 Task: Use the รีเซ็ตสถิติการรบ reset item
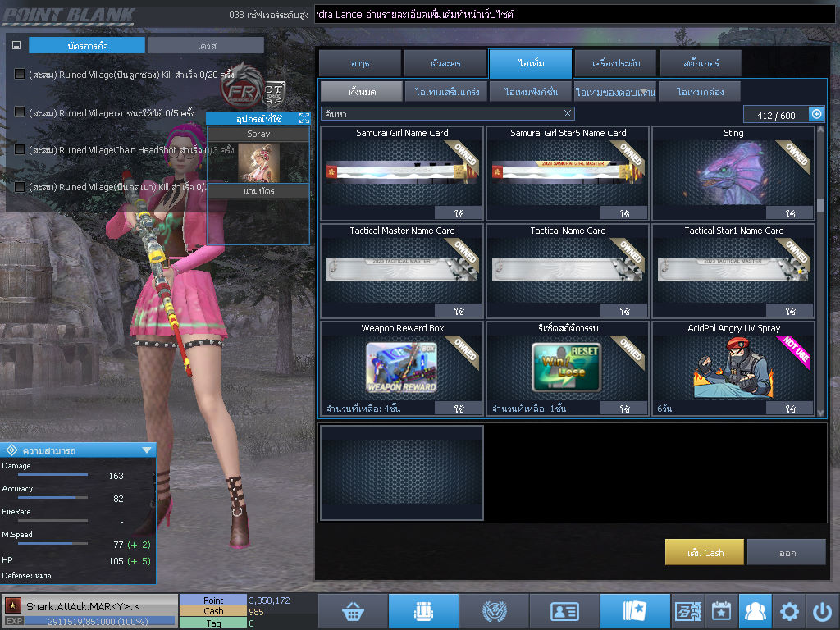[x=623, y=409]
